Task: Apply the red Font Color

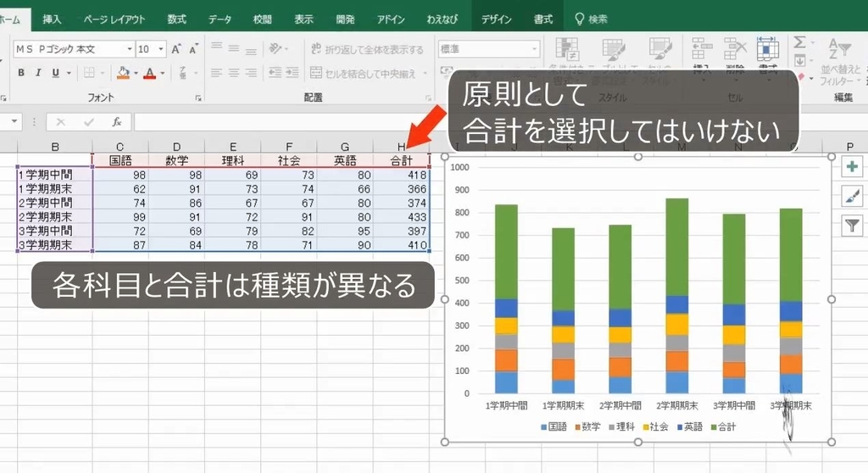Action: pos(149,73)
